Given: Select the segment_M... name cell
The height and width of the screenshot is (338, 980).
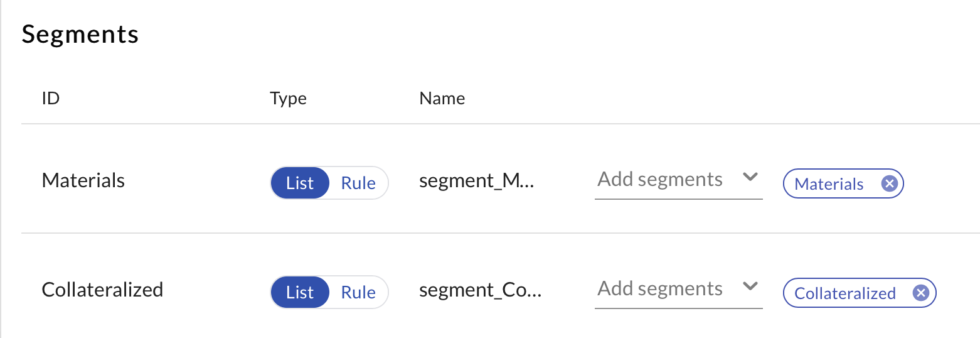Looking at the screenshot, I should point(476,181).
